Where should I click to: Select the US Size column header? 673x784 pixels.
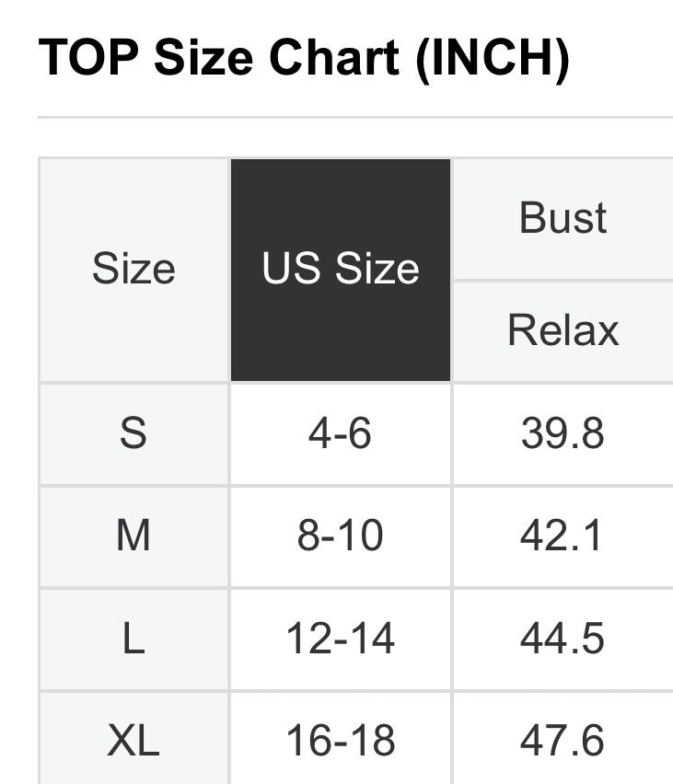click(x=341, y=270)
